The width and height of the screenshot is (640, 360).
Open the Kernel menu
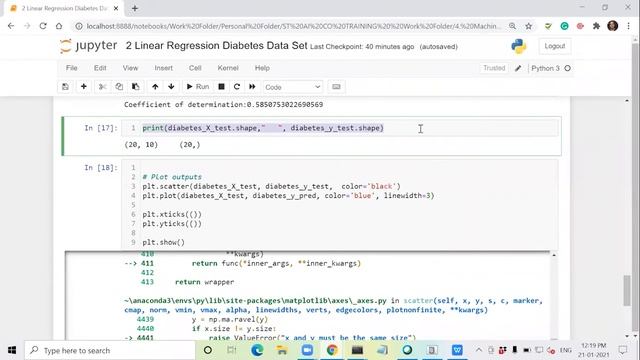click(x=228, y=68)
